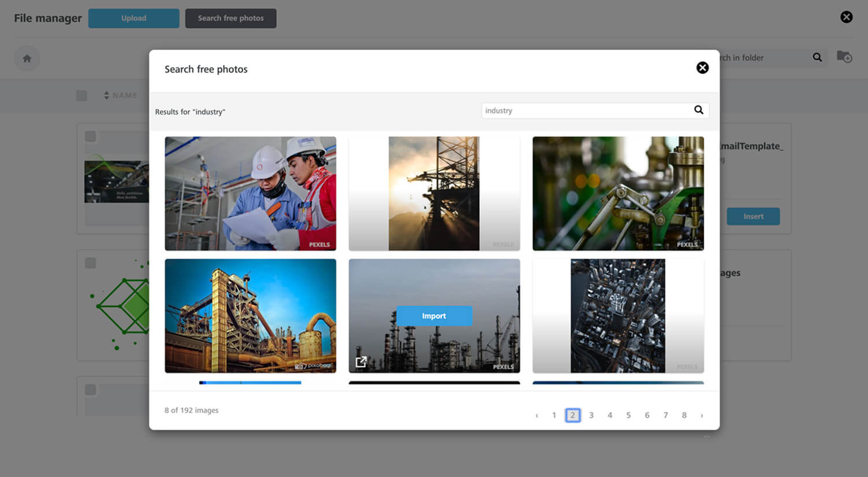
Task: Open external link icon on refinery photo
Action: tap(361, 362)
